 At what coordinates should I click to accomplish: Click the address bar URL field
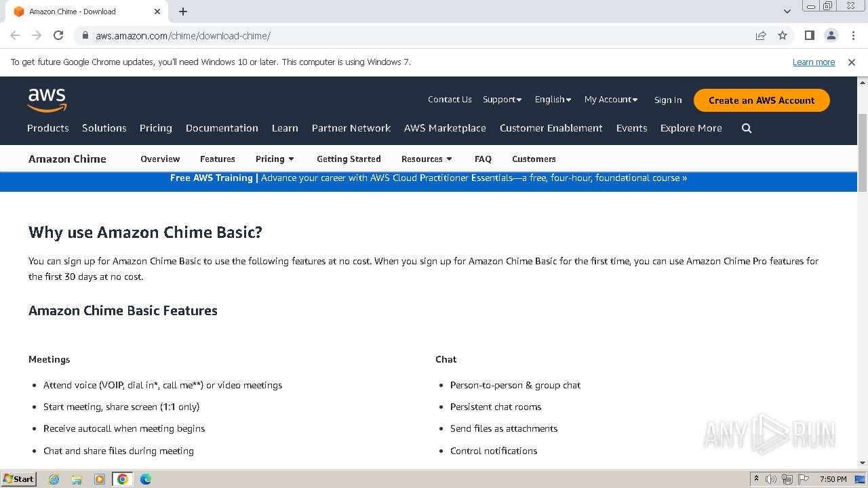(x=420, y=36)
